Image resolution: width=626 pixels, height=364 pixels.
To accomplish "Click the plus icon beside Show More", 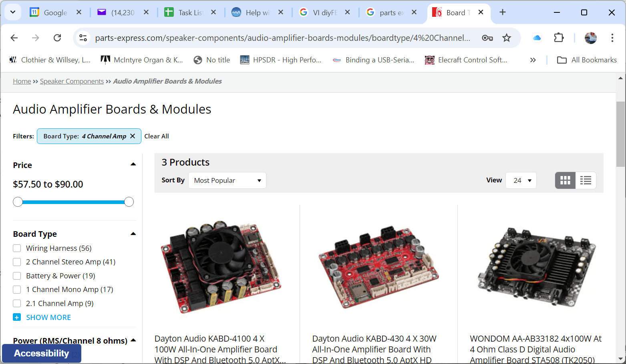I will pos(17,317).
